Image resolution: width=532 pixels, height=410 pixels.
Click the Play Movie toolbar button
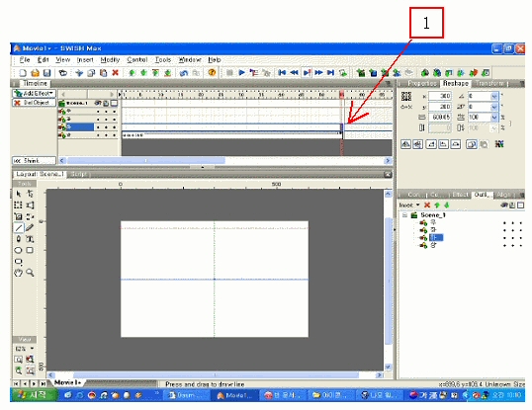click(241, 73)
